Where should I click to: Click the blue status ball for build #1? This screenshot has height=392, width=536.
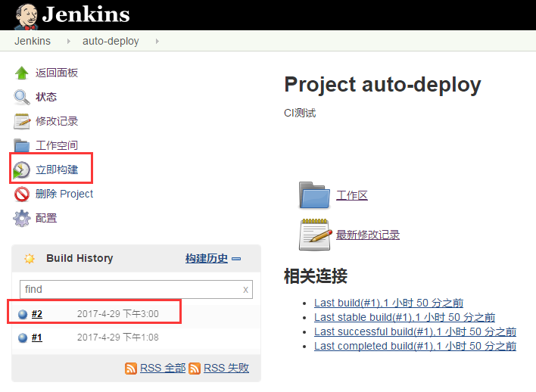pyautogui.click(x=23, y=338)
